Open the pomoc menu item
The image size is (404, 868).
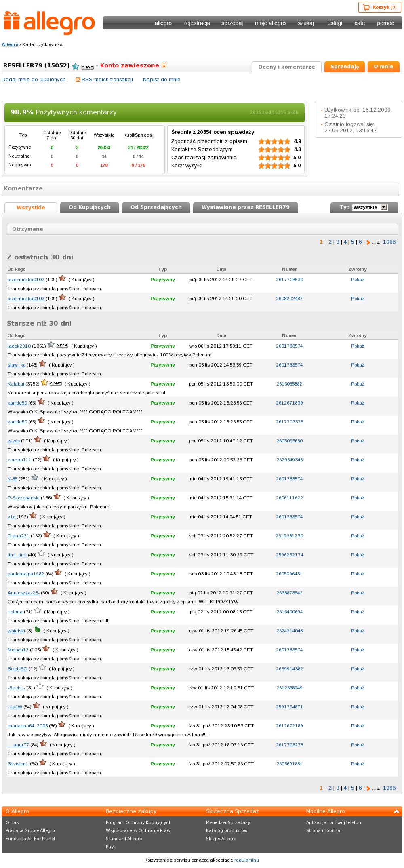click(385, 23)
